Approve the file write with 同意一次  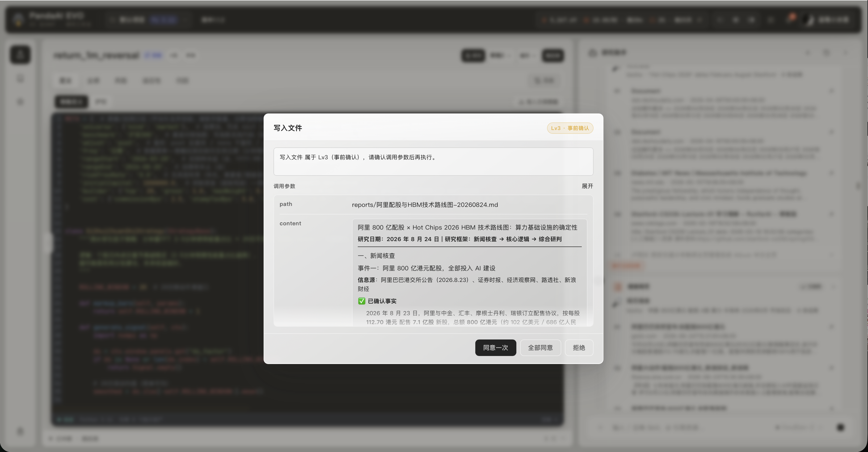pos(495,347)
